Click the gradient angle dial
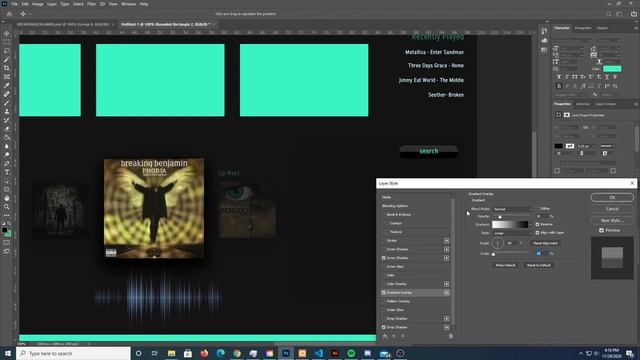The height and width of the screenshot is (360, 640). 497,243
